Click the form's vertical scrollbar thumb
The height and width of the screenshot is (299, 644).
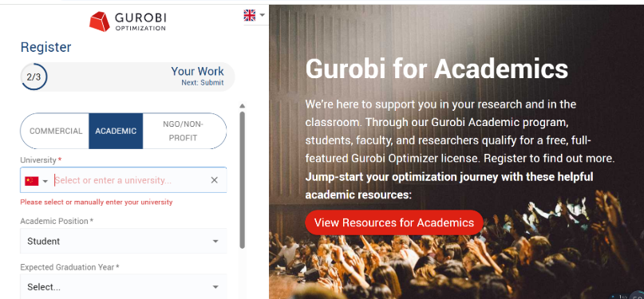243,179
